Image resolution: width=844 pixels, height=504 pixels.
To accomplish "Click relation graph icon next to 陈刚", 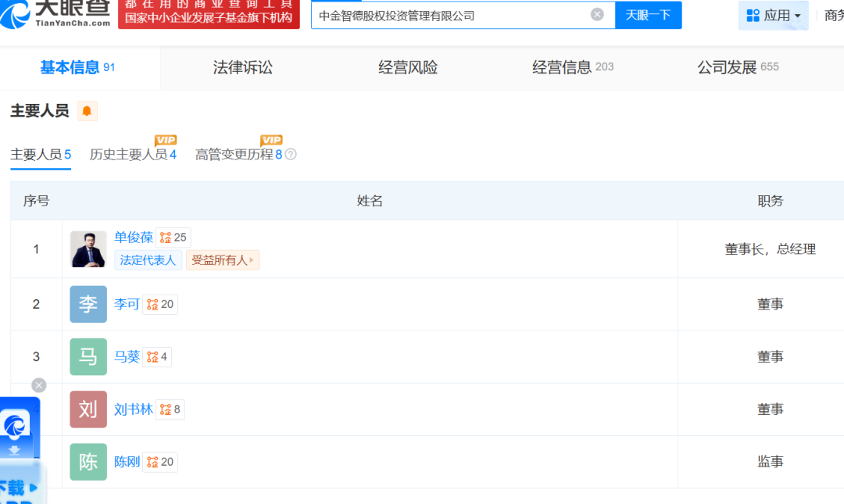I will click(152, 462).
